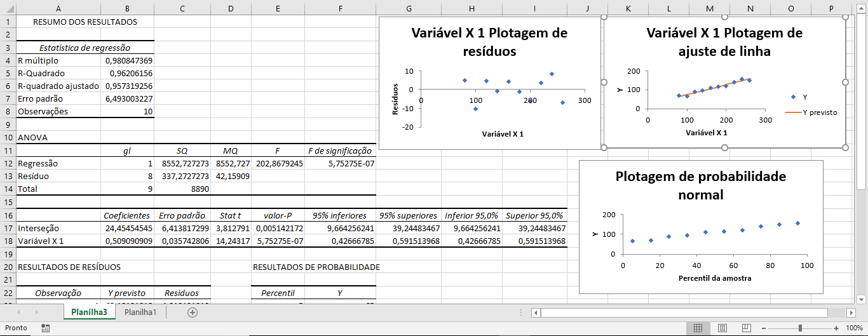This screenshot has height=336, width=868.
Task: Click the line fit chart's bottom-right resize handle
Action: pyautogui.click(x=845, y=147)
